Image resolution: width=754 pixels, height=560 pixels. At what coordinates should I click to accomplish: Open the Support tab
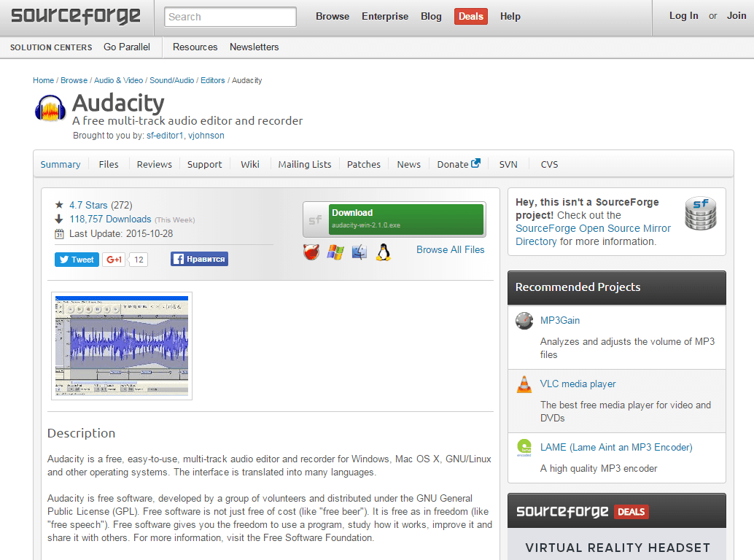tap(204, 164)
